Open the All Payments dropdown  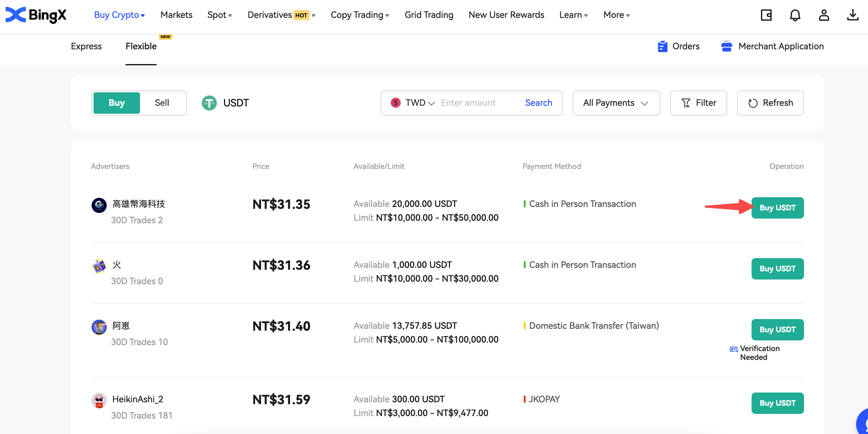616,103
